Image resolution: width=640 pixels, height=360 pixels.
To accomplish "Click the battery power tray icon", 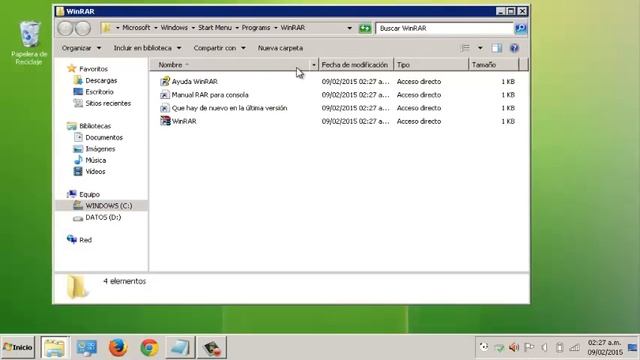I will (560, 347).
